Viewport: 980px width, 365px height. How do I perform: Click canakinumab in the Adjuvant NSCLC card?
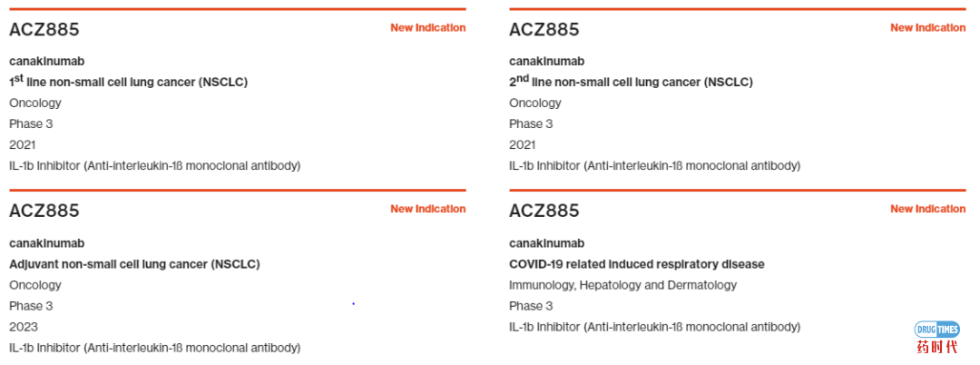click(46, 243)
